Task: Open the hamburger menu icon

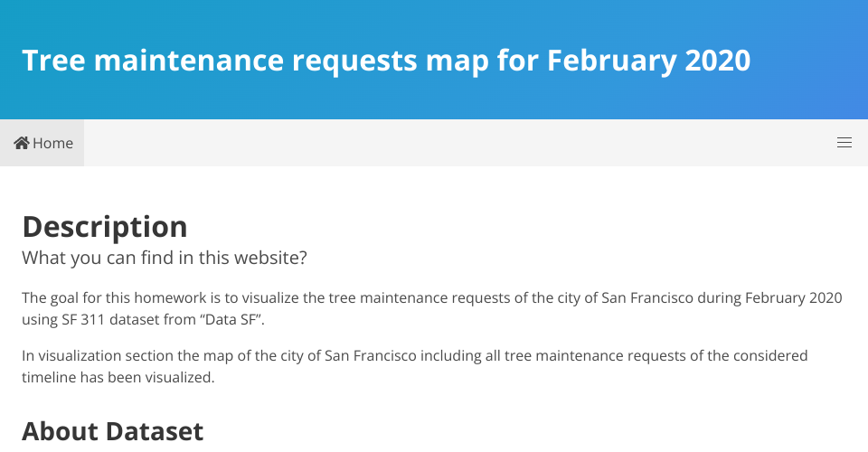Action: [844, 143]
